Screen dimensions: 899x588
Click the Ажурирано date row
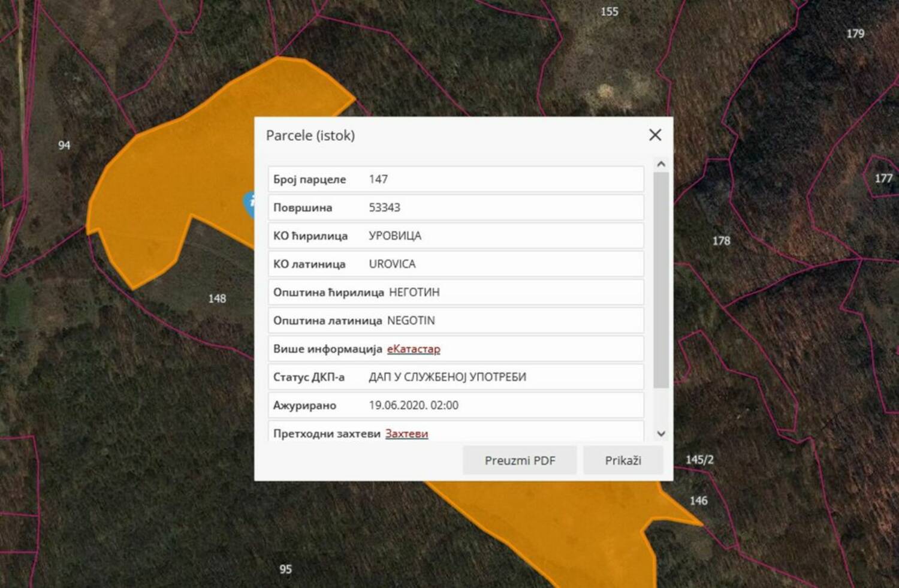coord(455,405)
